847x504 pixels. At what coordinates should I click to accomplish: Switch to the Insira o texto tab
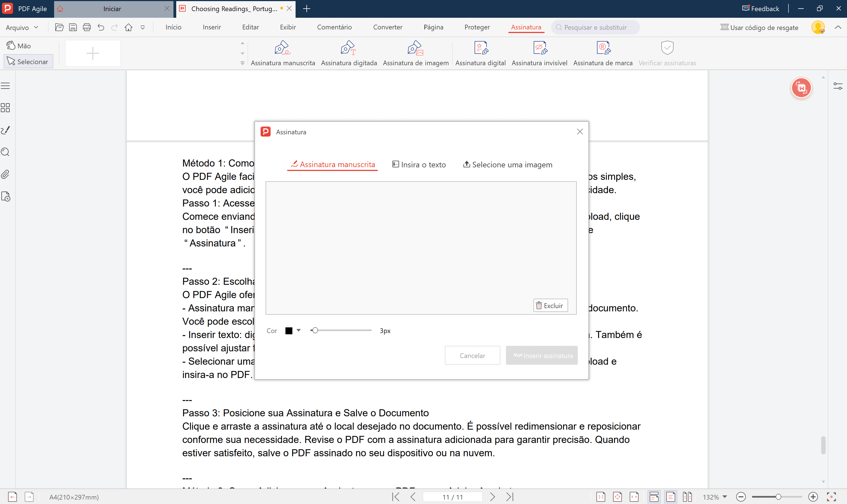tap(419, 165)
